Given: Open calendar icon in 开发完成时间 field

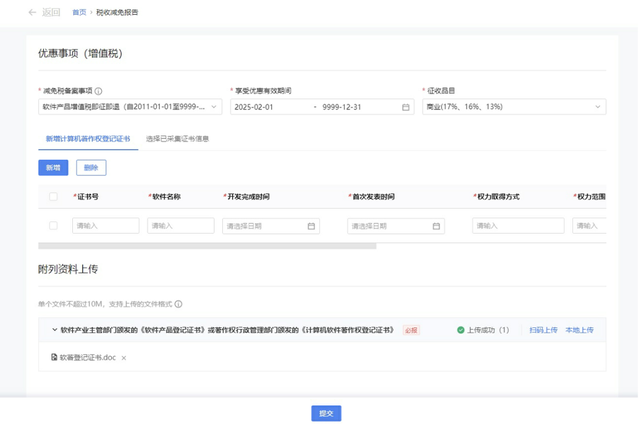Looking at the screenshot, I should (311, 226).
